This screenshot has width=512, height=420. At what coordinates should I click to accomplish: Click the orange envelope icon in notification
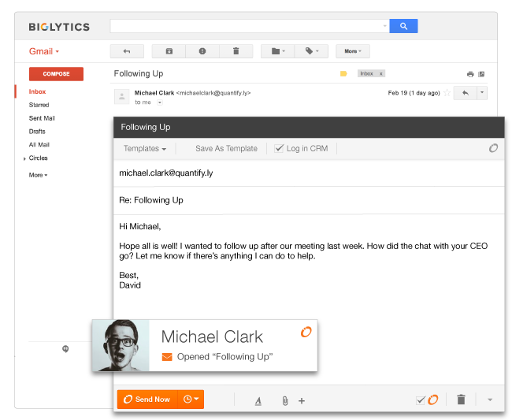point(167,357)
